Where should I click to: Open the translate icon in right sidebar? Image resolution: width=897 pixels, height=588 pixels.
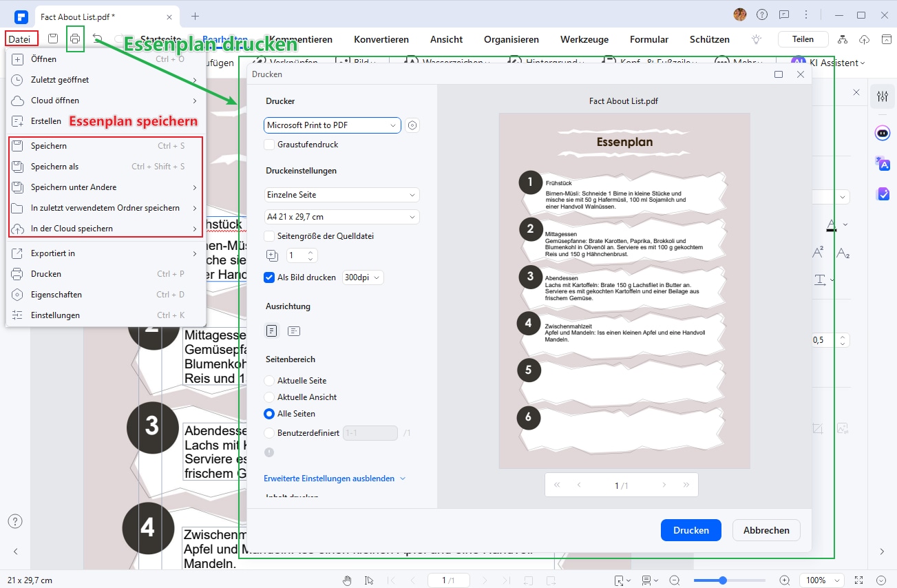(x=883, y=164)
